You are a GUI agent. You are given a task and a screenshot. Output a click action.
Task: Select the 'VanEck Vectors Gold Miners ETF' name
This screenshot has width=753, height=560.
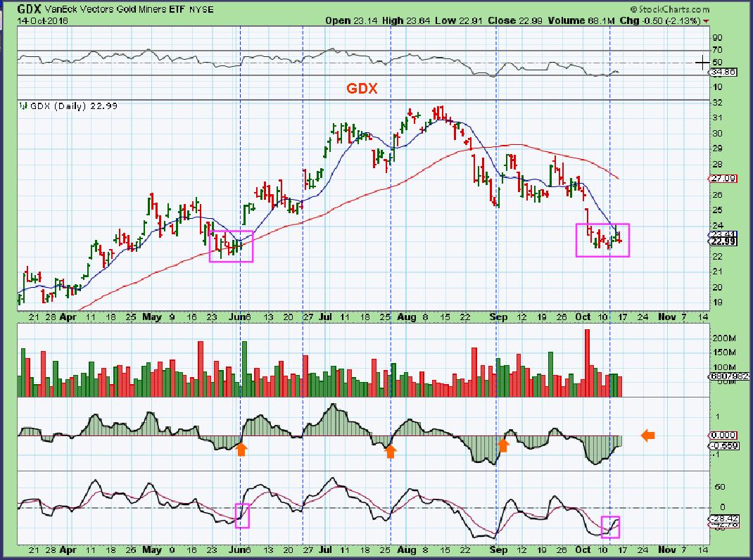(115, 9)
